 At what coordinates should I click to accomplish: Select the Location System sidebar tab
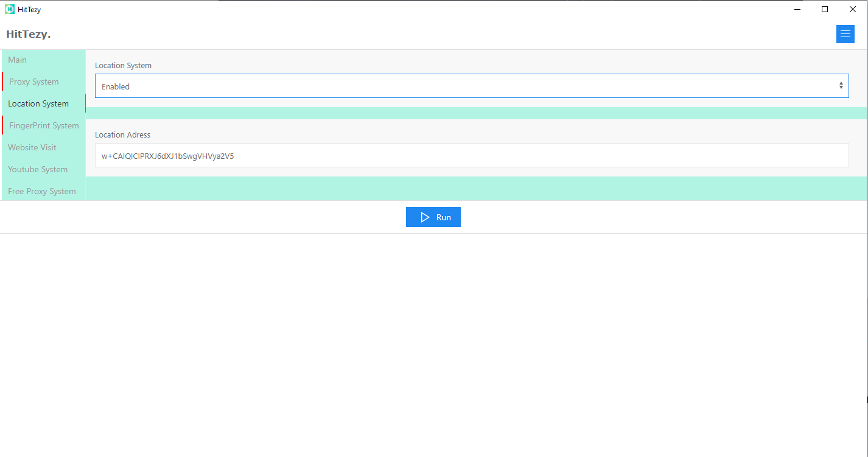click(43, 103)
